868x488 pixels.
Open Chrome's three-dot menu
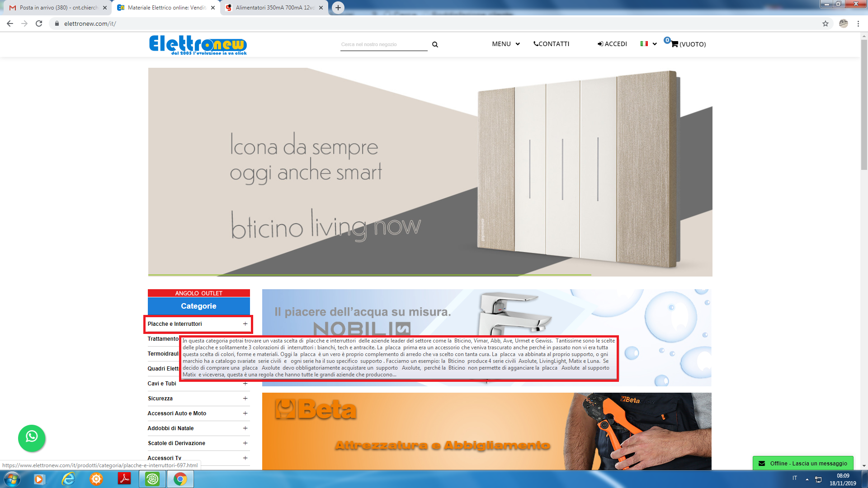point(858,23)
